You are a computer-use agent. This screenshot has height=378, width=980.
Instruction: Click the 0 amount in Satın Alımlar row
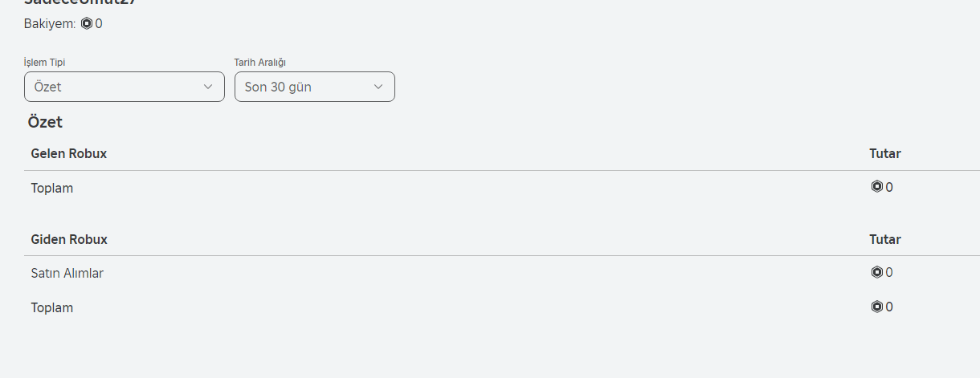(x=889, y=273)
